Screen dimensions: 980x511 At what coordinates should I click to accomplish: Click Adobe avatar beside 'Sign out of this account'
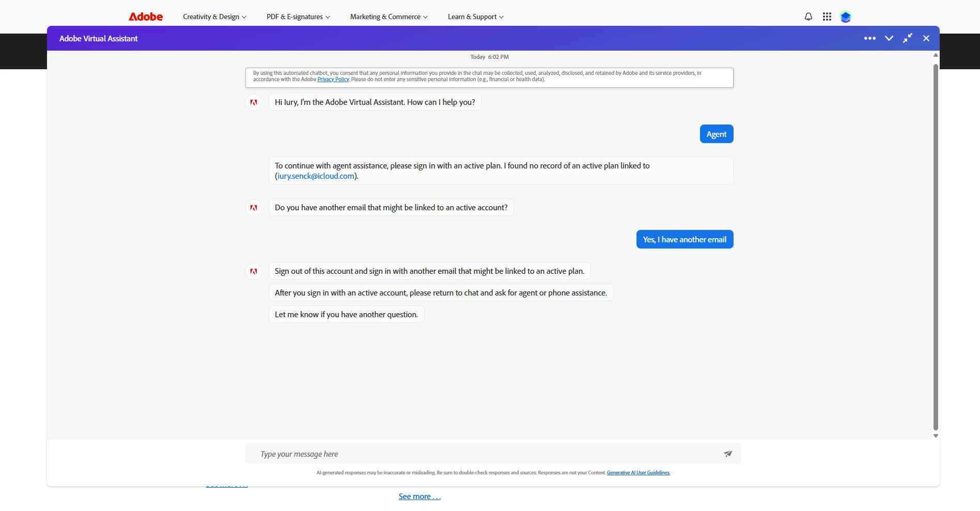[254, 271]
